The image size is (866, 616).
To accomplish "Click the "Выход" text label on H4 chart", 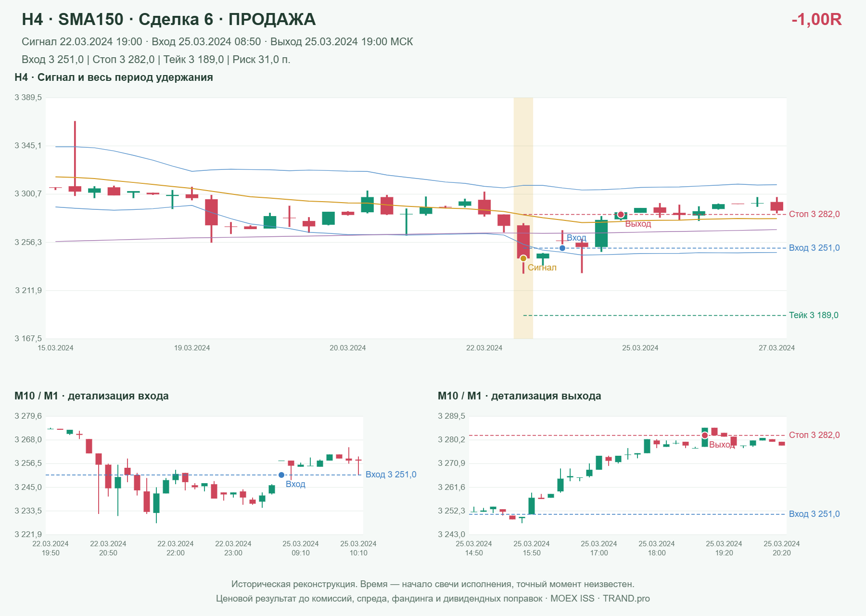I will click(638, 224).
